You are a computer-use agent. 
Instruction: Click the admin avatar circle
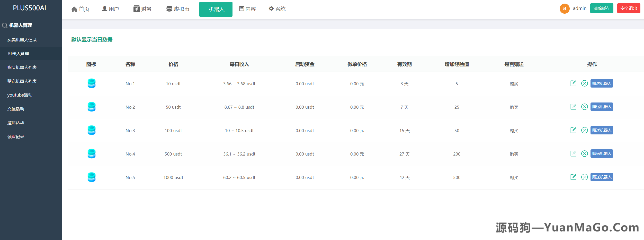pyautogui.click(x=565, y=8)
